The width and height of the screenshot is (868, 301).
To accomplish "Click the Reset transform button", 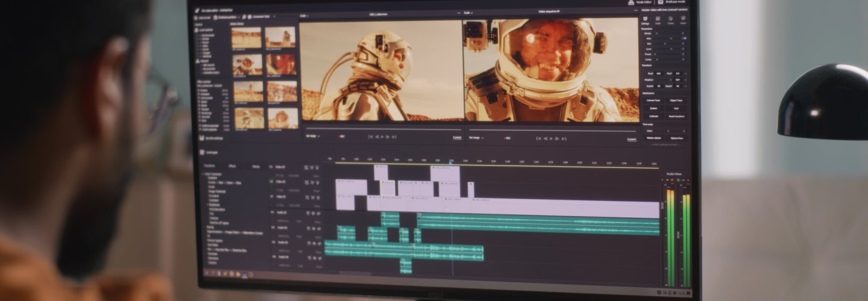I will pos(676,116).
